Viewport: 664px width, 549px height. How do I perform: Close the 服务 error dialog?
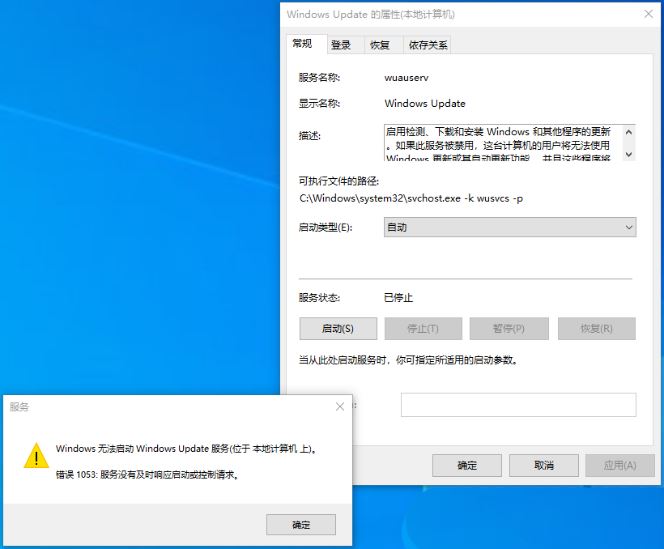click(x=340, y=407)
